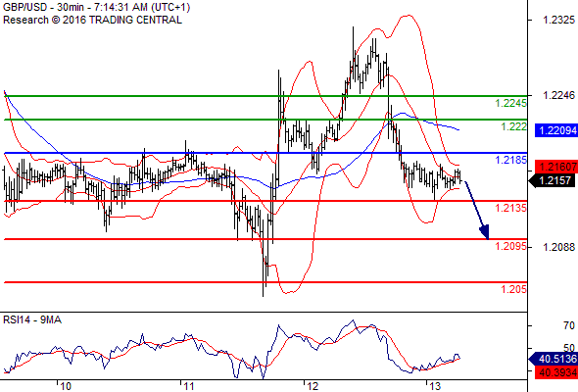
Task: Select the 1.222 green resistance label
Action: pyautogui.click(x=514, y=126)
